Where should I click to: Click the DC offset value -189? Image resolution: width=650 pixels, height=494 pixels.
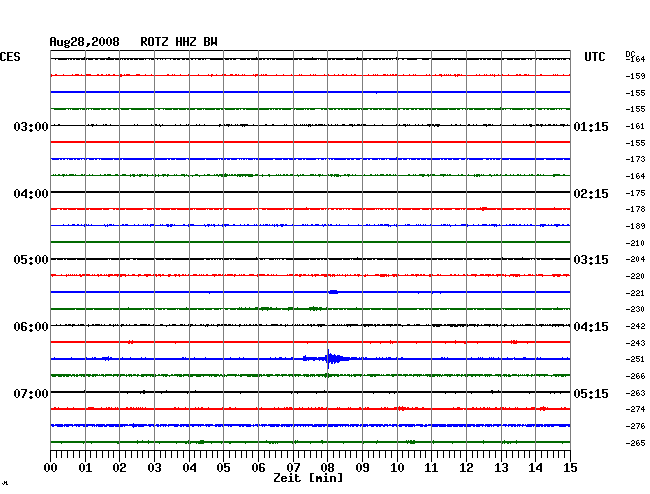coord(635,226)
